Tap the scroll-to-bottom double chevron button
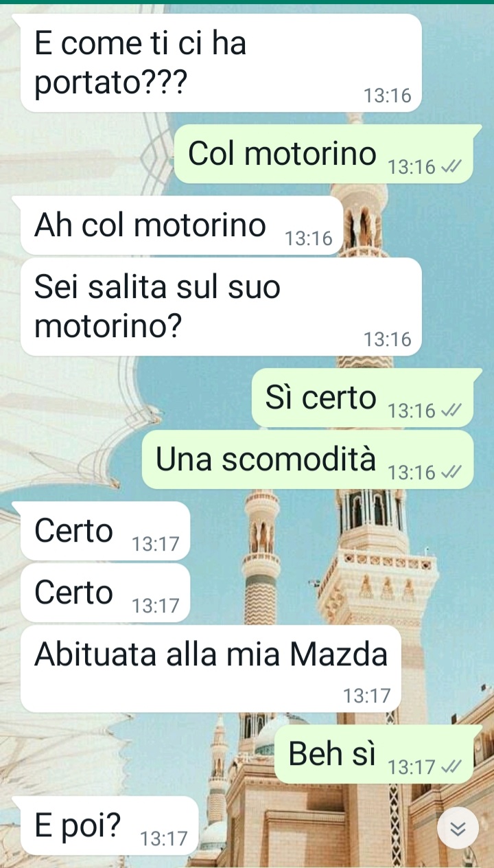Viewport: 494px width, 868px height. pyautogui.click(x=458, y=828)
